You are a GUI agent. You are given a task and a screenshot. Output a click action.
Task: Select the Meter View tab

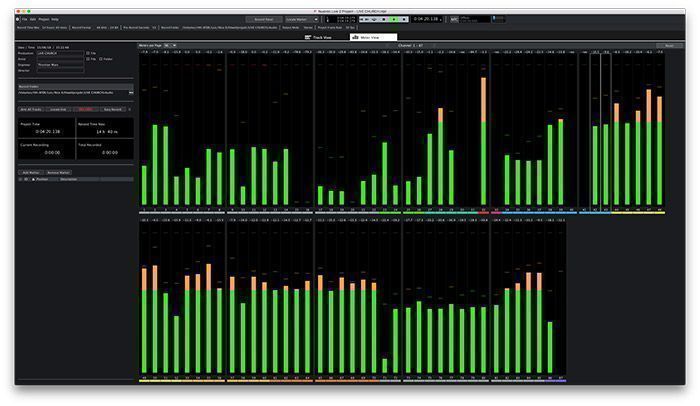click(373, 38)
